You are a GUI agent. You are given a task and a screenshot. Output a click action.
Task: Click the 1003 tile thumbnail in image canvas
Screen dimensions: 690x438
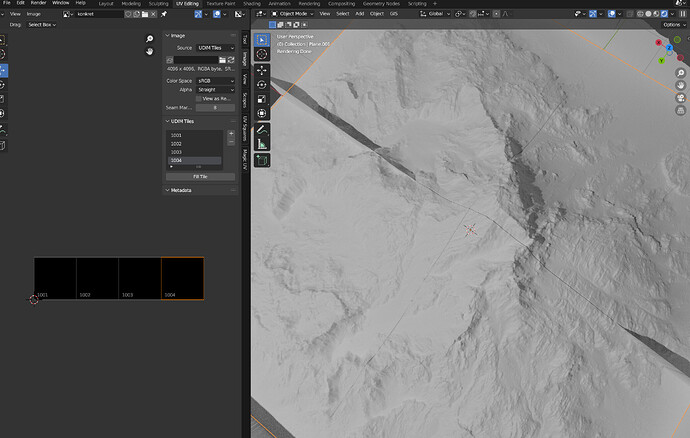pos(139,279)
